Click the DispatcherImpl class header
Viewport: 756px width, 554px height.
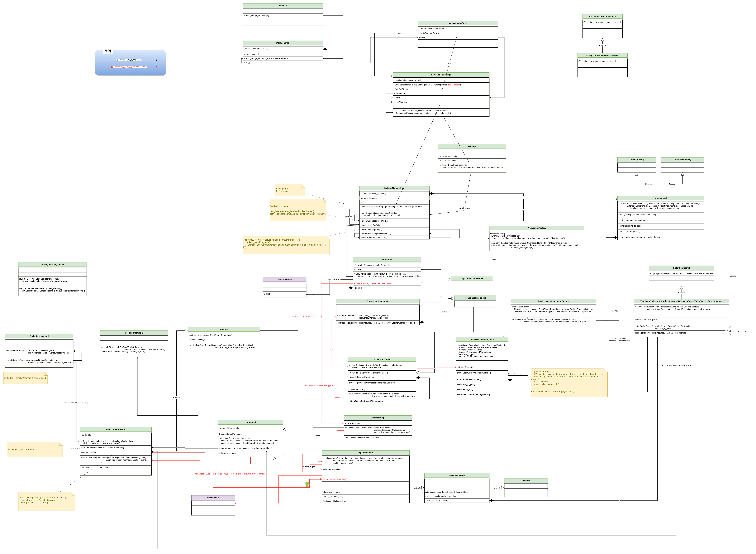(378, 418)
